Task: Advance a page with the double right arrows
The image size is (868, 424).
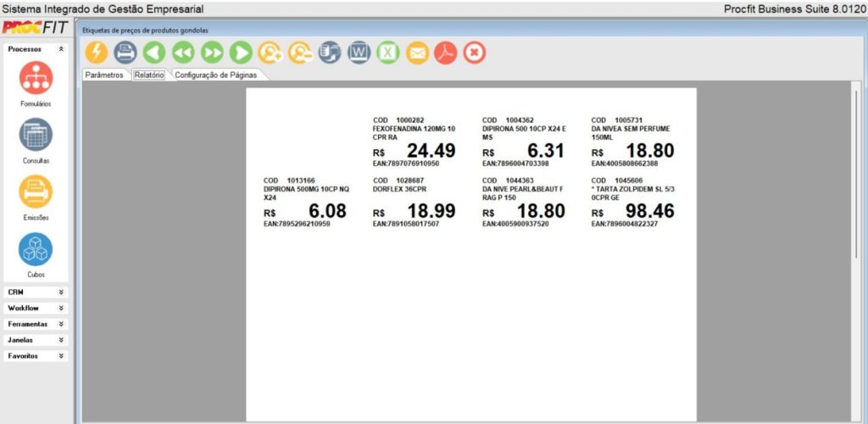Action: pos(211,53)
